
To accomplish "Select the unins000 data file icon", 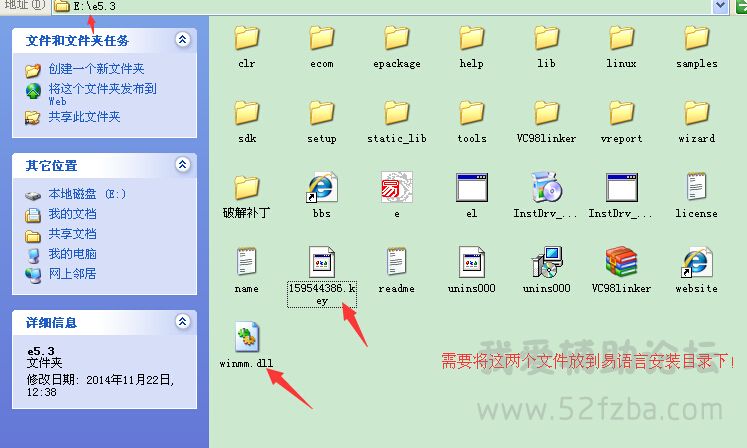I will click(x=472, y=262).
